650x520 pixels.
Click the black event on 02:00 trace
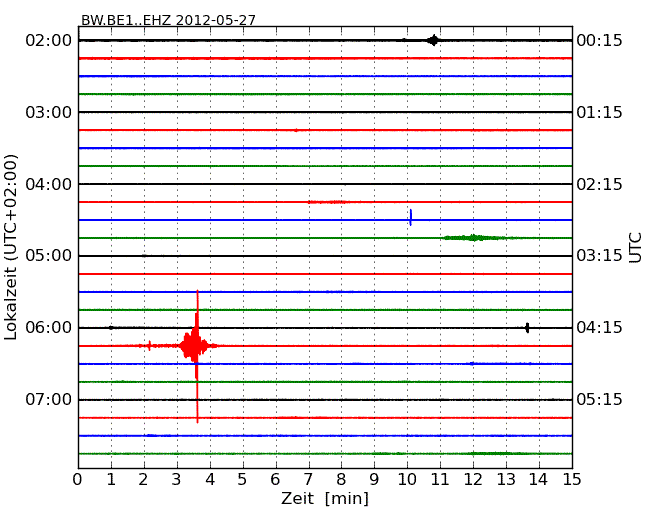433,40
